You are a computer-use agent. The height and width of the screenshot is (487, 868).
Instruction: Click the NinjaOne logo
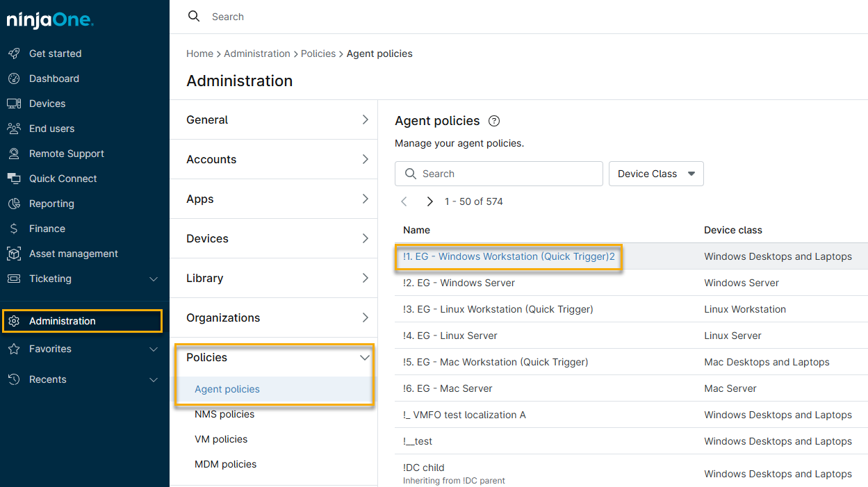50,20
